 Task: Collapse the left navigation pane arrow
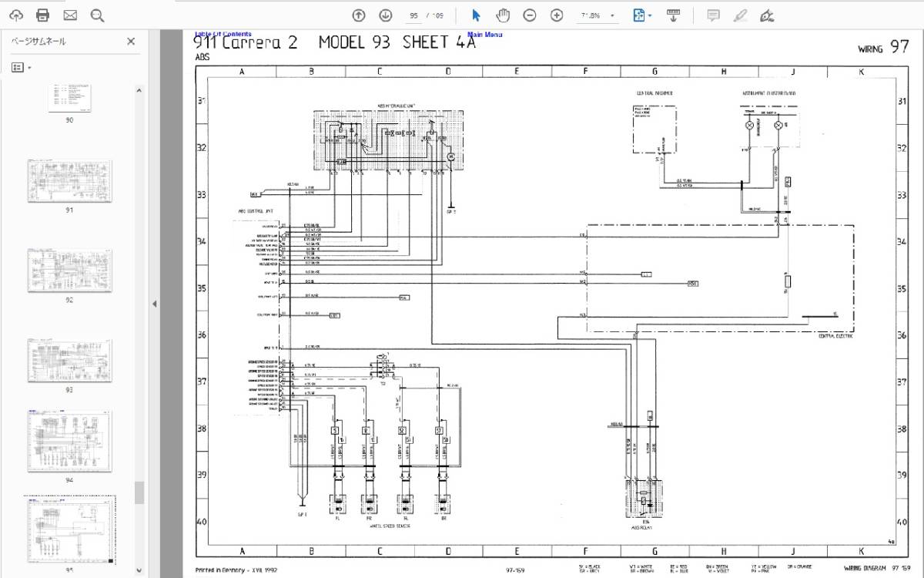(154, 304)
